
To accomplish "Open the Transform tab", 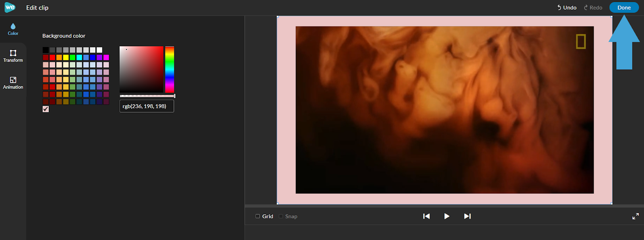I will [13, 56].
